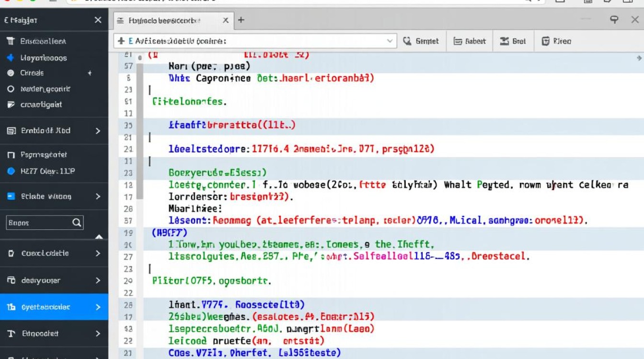Collapse panel using the small up arrow below search

point(99,237)
